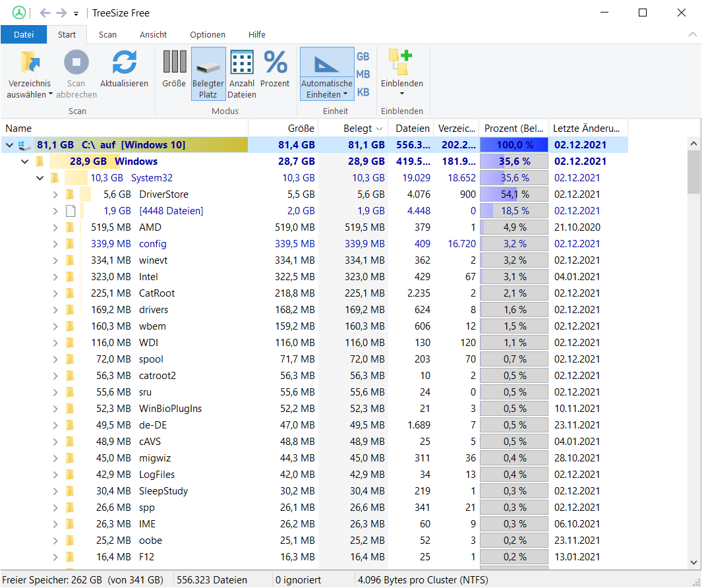Click the drivers folder icon
The image size is (702, 588).
pyautogui.click(x=71, y=310)
